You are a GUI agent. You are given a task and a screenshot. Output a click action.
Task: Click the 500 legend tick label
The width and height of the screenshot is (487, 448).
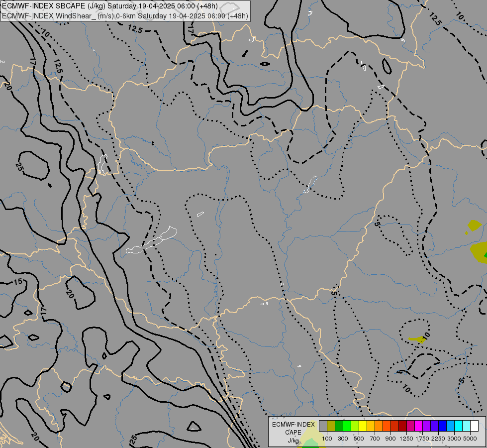point(359,439)
